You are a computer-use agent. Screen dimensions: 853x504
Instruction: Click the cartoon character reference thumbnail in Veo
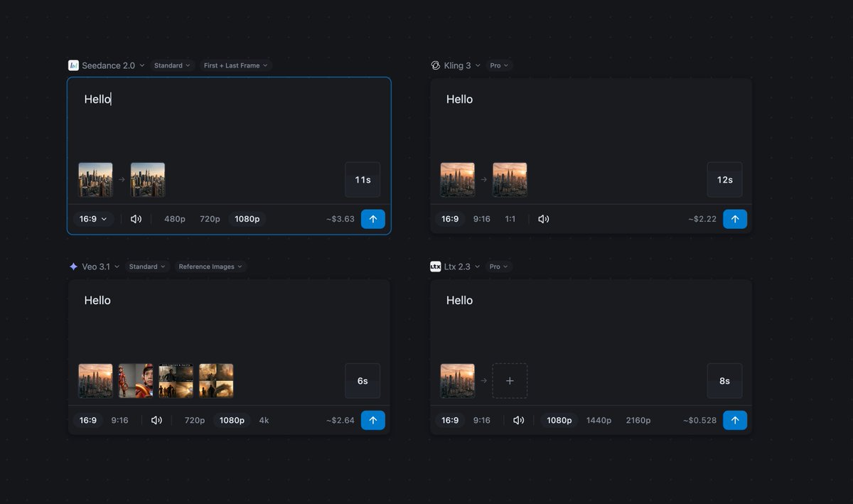click(136, 381)
